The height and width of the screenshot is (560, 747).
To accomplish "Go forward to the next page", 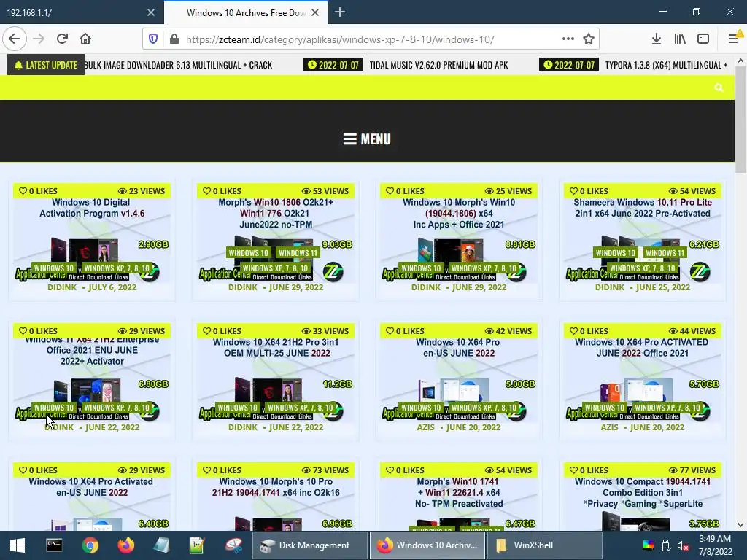I will coord(39,39).
